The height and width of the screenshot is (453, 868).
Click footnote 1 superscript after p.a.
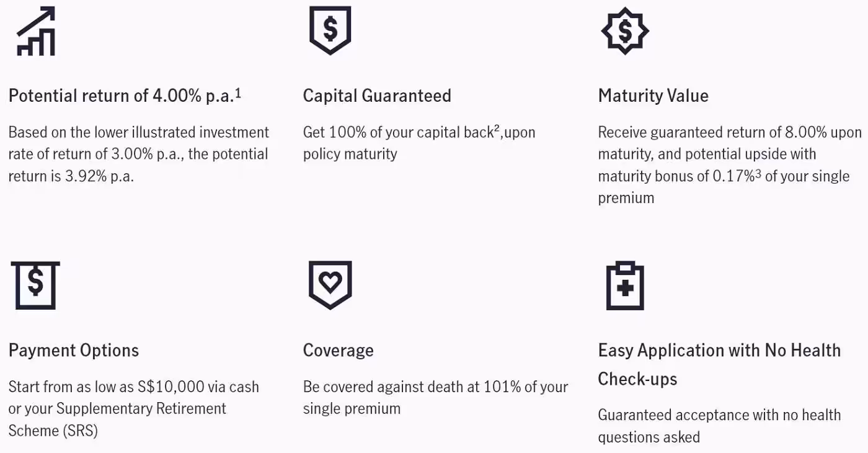coord(238,93)
